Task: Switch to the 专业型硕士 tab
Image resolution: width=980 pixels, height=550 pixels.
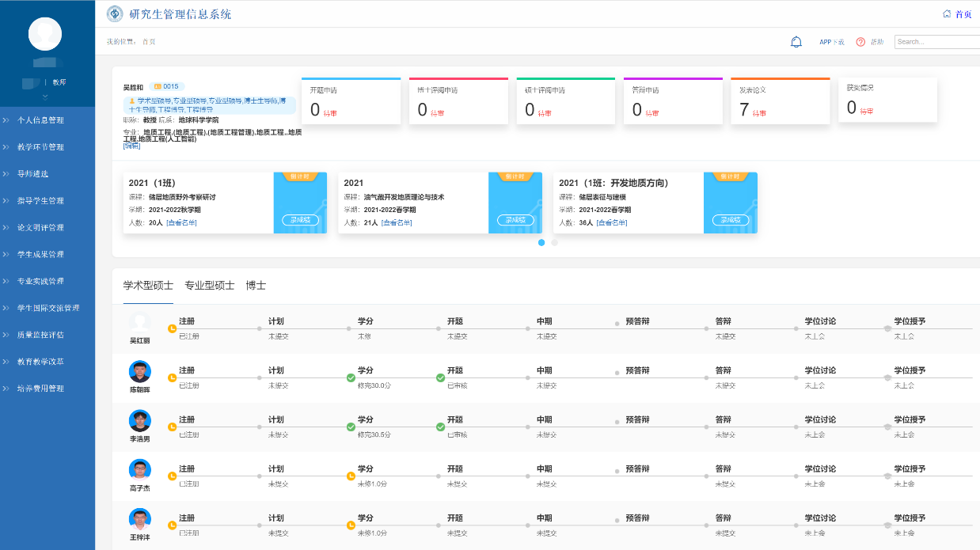Action: 209,286
